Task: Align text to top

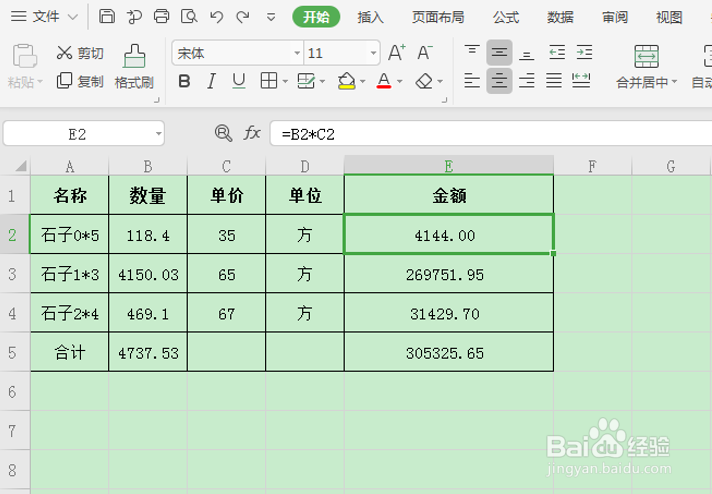Action: 472,52
